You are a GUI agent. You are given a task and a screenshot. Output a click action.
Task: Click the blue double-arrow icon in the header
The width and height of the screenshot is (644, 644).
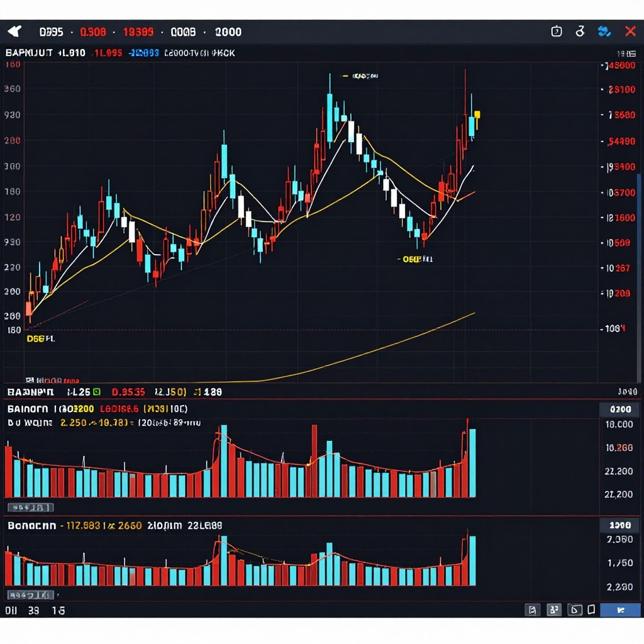604,31
